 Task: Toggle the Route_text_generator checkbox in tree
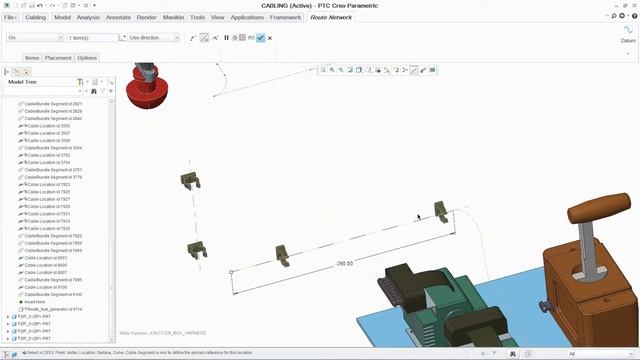tap(21, 309)
